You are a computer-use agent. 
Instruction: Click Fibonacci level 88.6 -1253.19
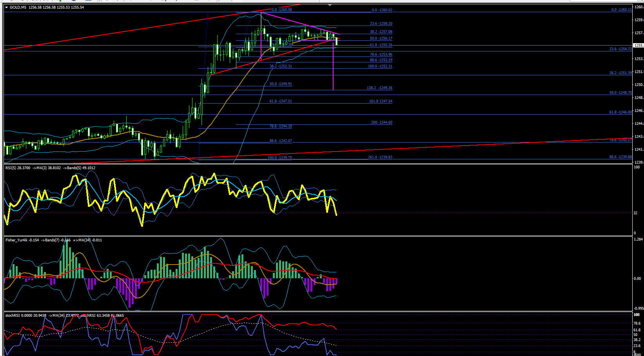[x=381, y=60]
